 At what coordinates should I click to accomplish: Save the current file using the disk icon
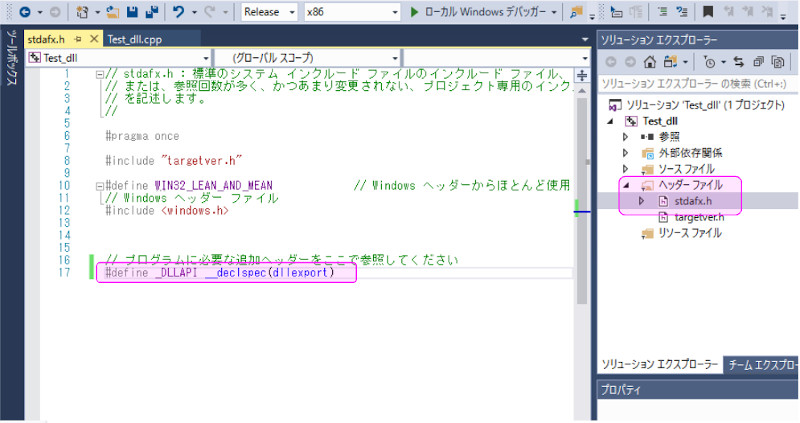point(133,11)
